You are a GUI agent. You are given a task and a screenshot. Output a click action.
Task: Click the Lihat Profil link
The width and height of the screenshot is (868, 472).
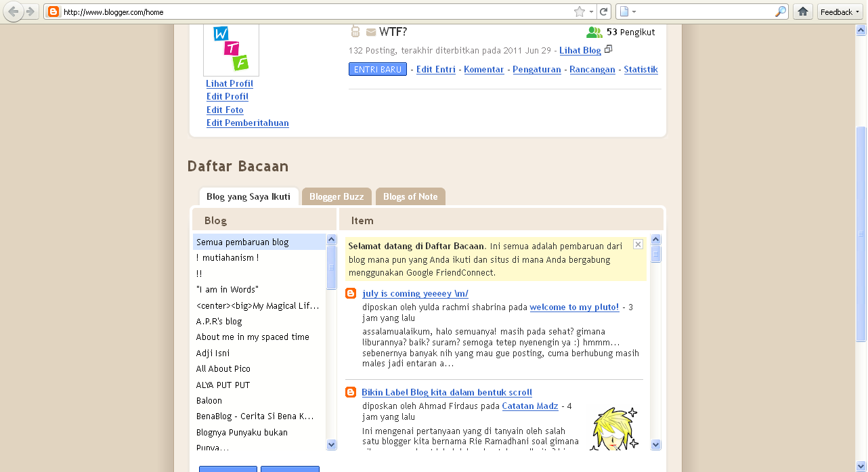click(x=230, y=83)
